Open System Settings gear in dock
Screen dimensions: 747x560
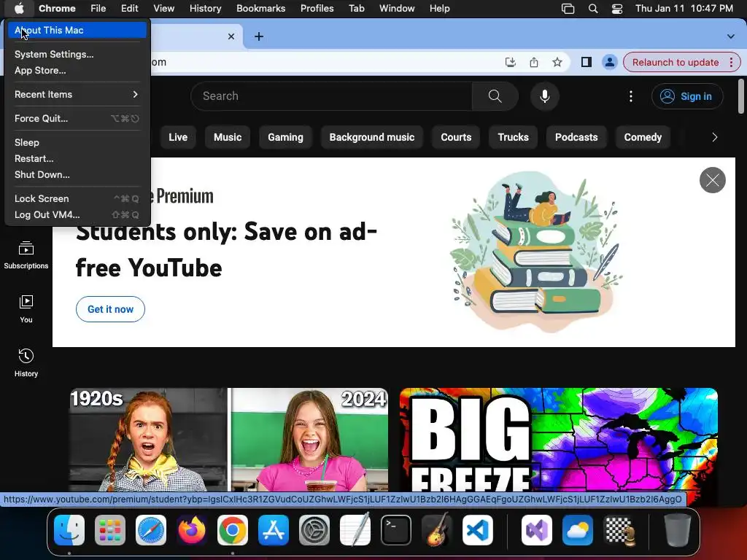click(x=314, y=530)
